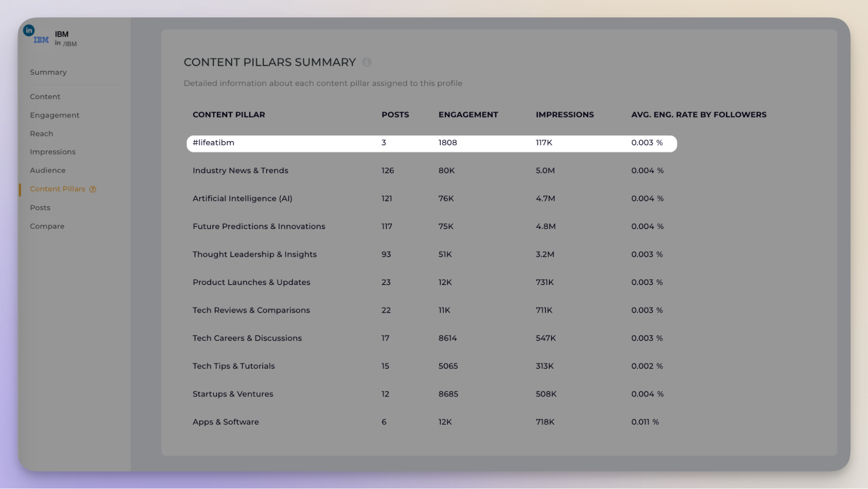Click the help icon next to Content Pillars
Image resolution: width=868 pixels, height=489 pixels.
92,189
